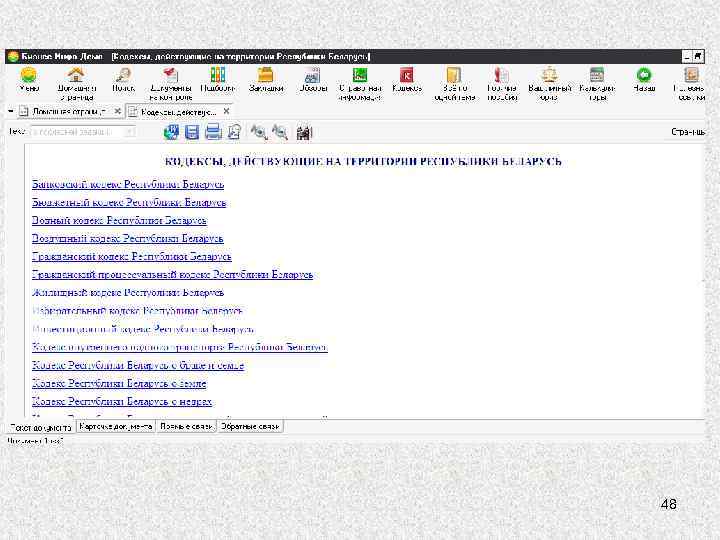
Task: Open Банковский кодекс Республики Беларусь link
Action: (128, 184)
